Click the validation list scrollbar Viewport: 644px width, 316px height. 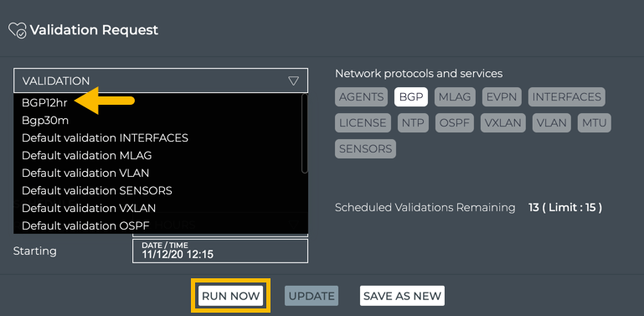coord(305,133)
